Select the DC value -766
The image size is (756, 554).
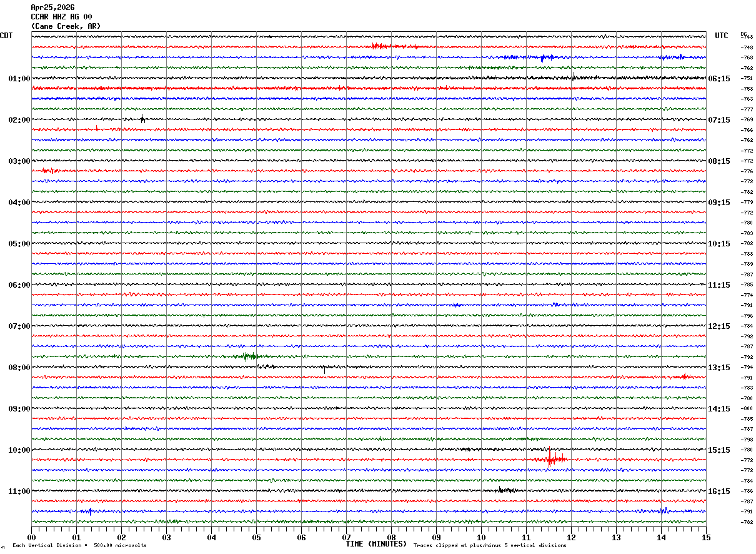pos(747,130)
